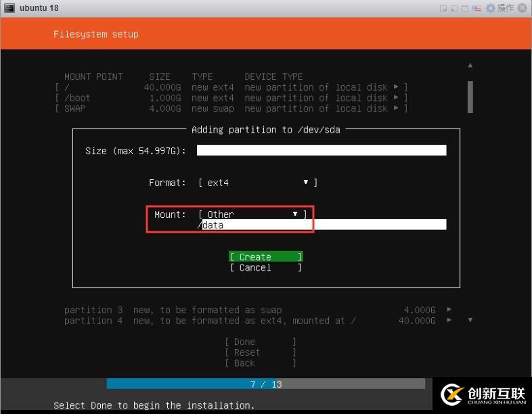Select the Reset button

[x=260, y=352]
